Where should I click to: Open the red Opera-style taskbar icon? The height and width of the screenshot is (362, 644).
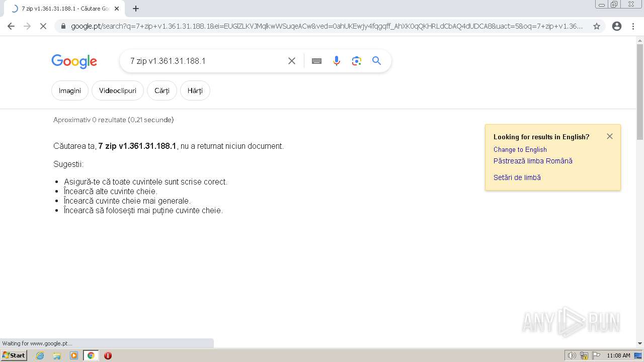click(x=108, y=355)
